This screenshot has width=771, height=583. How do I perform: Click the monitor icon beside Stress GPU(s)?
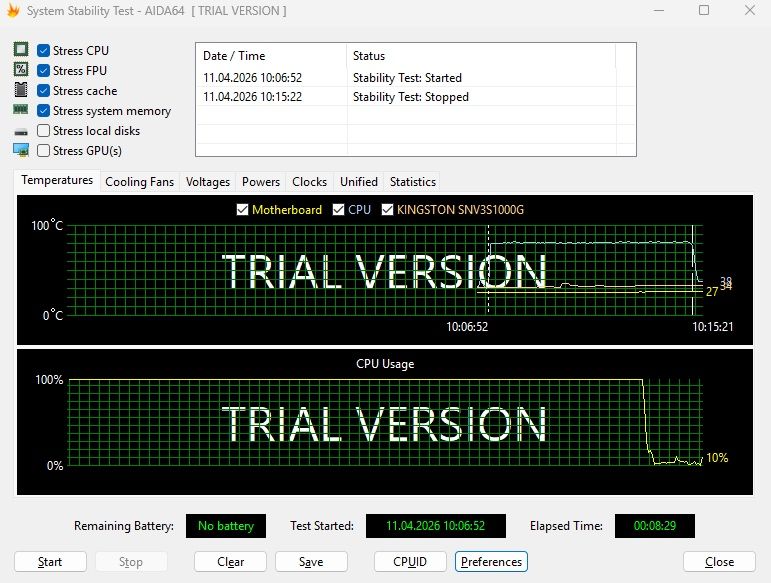(21, 150)
